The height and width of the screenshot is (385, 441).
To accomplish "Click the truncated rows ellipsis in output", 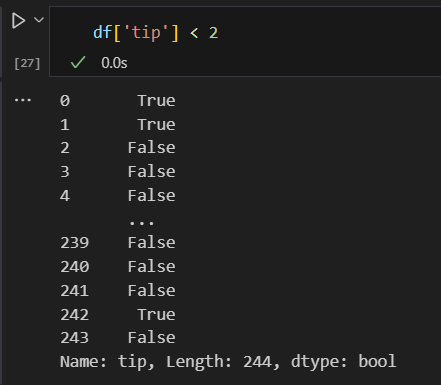I will point(142,222).
